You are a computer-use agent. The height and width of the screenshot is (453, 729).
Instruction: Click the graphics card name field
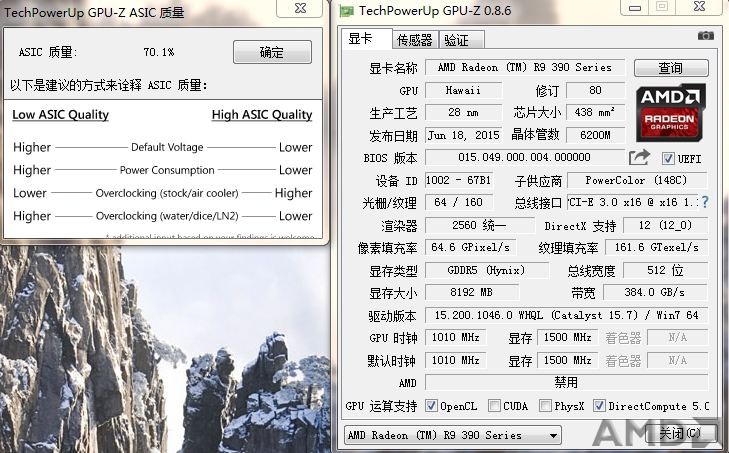click(x=525, y=67)
